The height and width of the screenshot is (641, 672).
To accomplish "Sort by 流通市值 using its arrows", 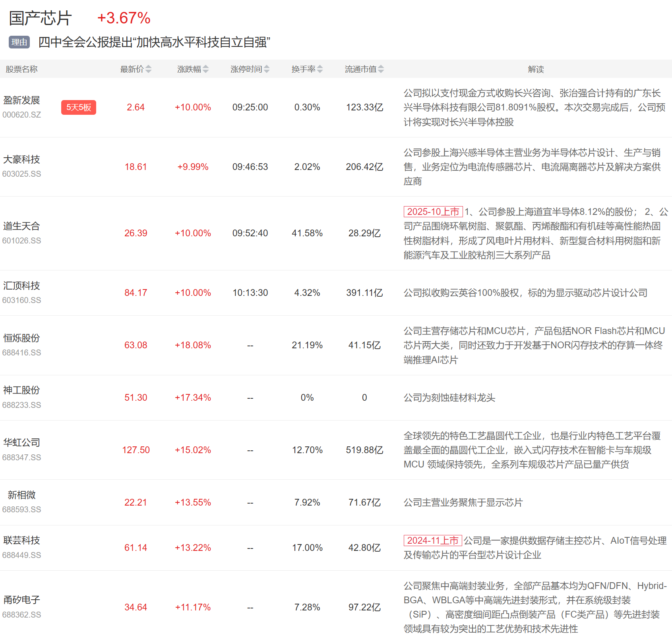I will click(381, 69).
